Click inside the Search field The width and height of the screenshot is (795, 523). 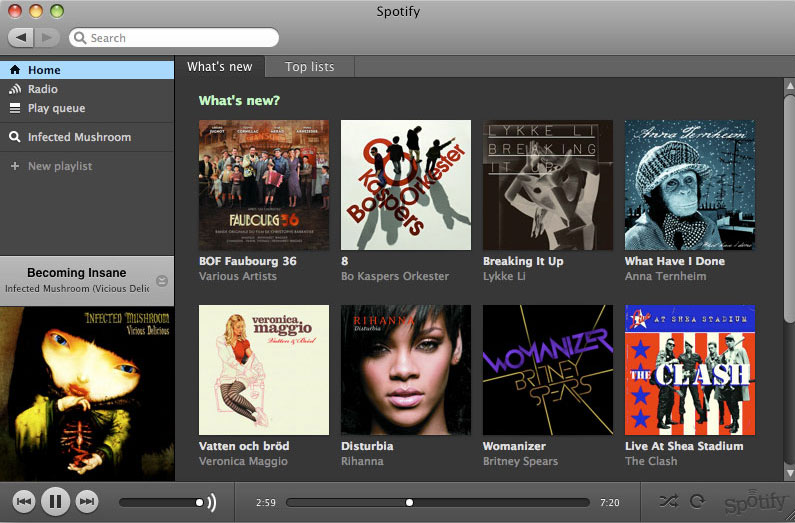click(x=174, y=38)
